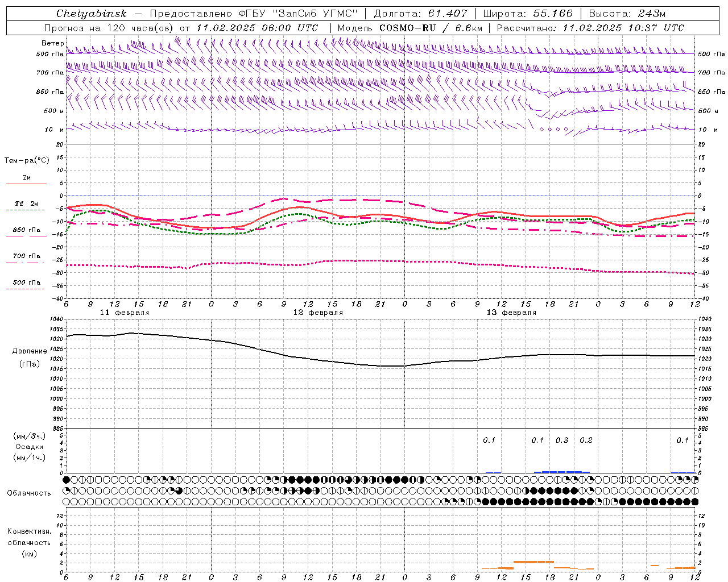
Task: Click the date label 13 февраля
Action: [511, 313]
